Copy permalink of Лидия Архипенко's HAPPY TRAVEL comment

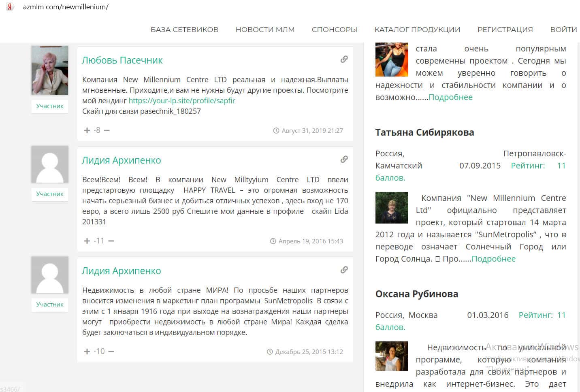[x=344, y=159]
